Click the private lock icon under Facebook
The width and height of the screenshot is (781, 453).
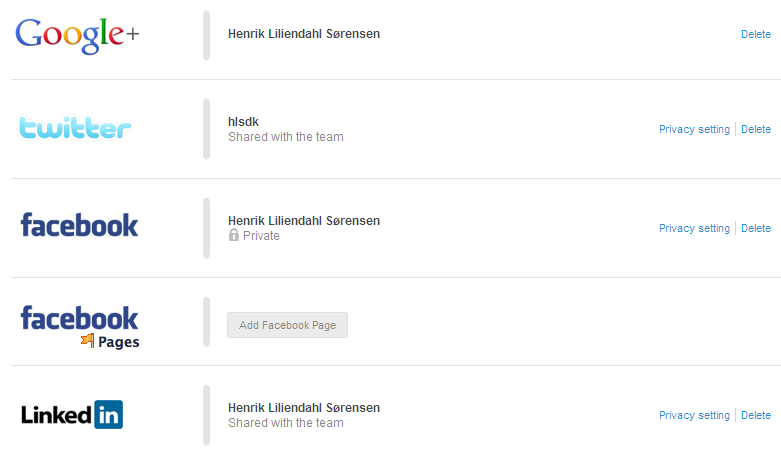click(234, 236)
